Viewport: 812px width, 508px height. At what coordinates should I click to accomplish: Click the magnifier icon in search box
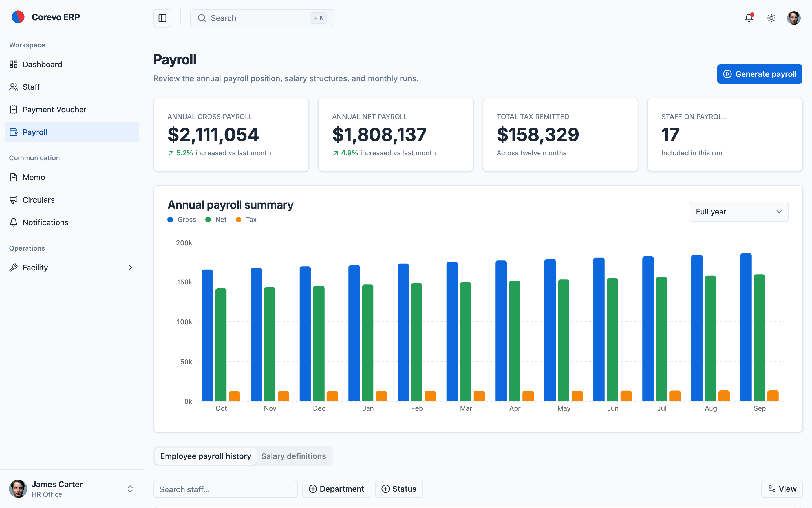point(202,18)
